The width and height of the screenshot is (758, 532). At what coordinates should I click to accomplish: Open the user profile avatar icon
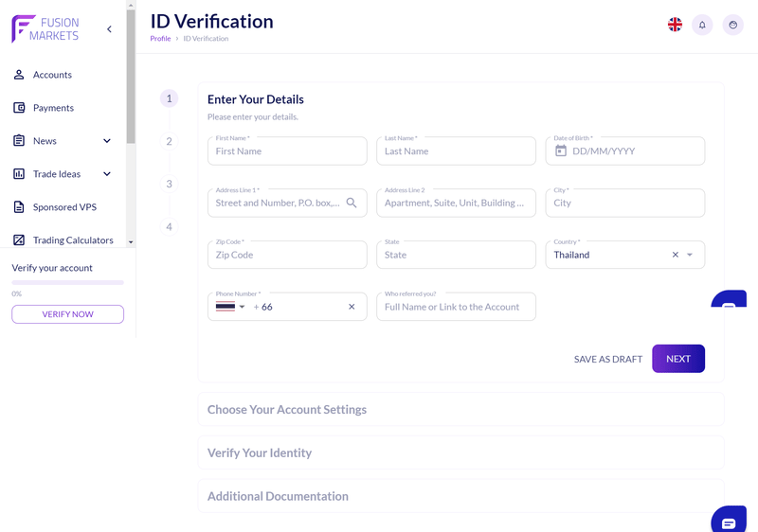pyautogui.click(x=732, y=26)
